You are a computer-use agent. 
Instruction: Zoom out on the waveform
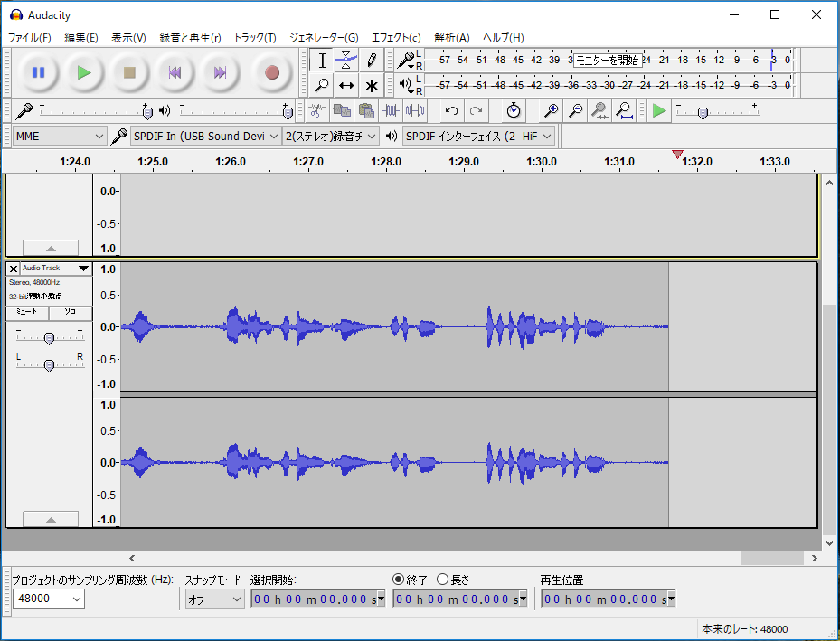[575, 111]
